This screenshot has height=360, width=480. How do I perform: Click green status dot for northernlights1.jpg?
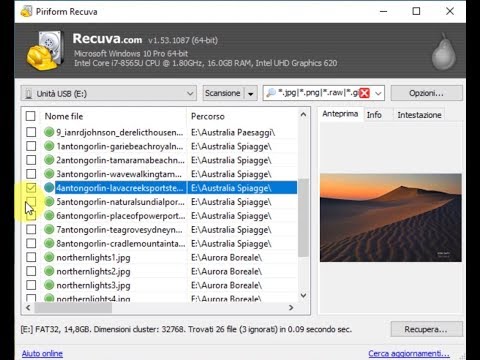pyautogui.click(x=49, y=257)
